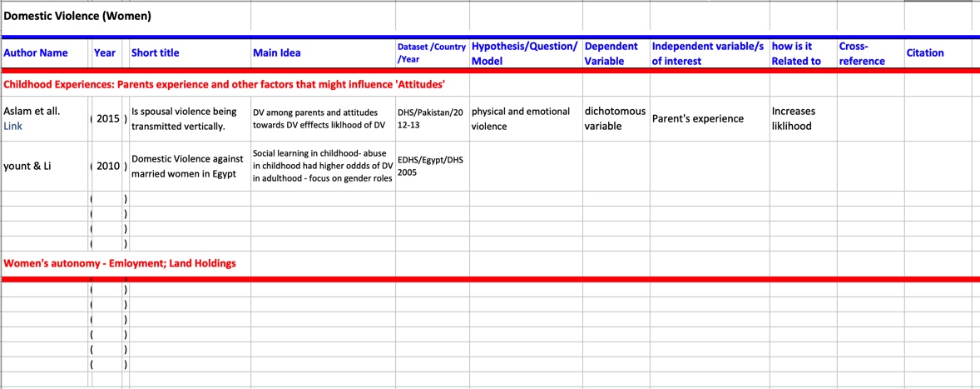Click the 'Hypothesis/Question/ Model' header cell
Screen dimensions: 980x389
click(524, 53)
